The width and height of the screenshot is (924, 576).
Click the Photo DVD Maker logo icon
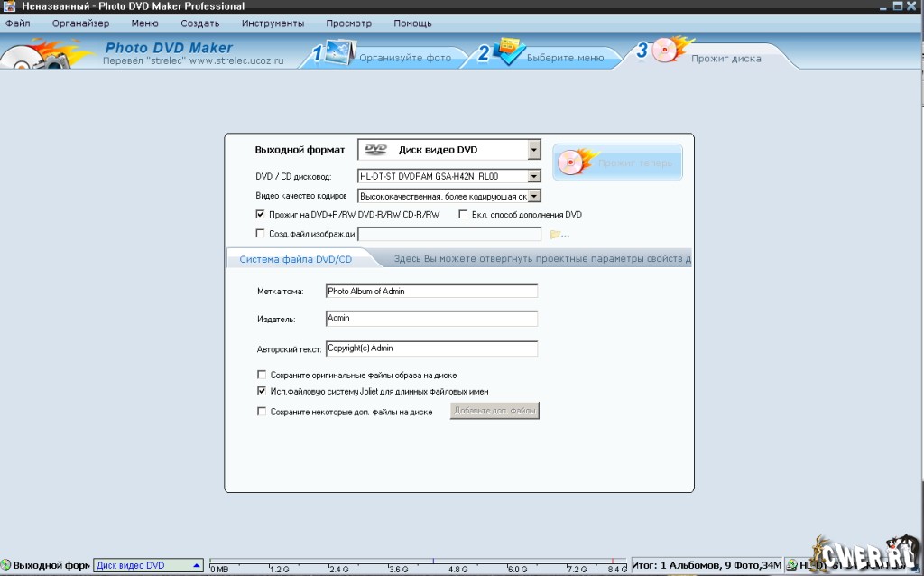[x=36, y=56]
